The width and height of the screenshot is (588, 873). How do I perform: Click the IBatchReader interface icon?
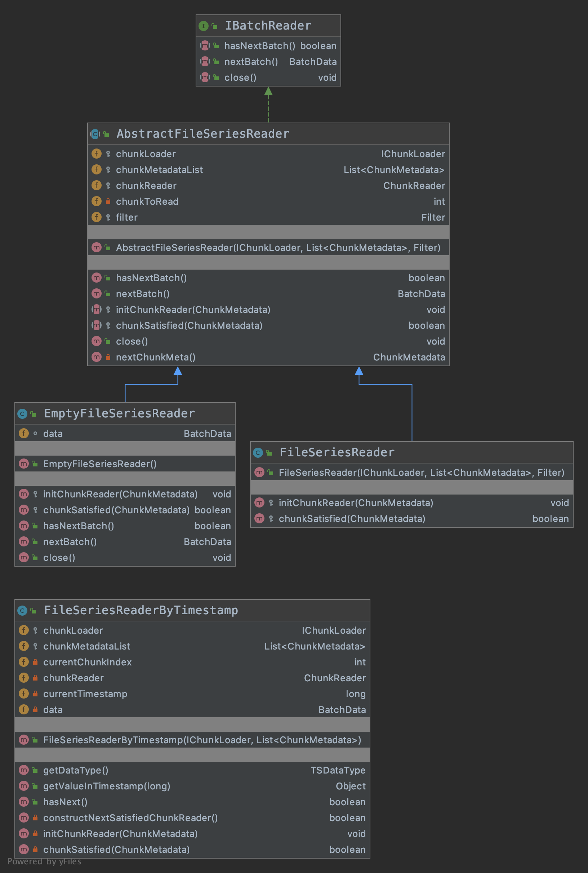[x=203, y=26]
